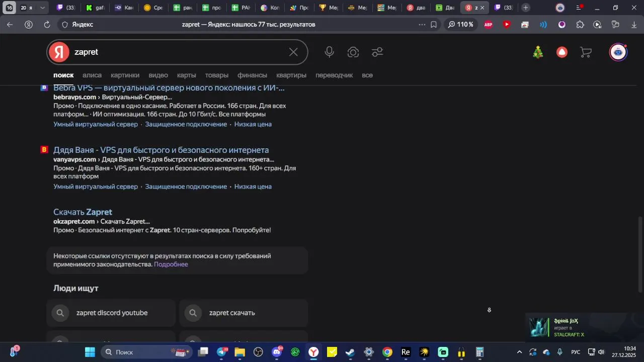Switch to the PAH browser tab
Image resolution: width=644 pixels, height=362 pixels.
coord(241,8)
